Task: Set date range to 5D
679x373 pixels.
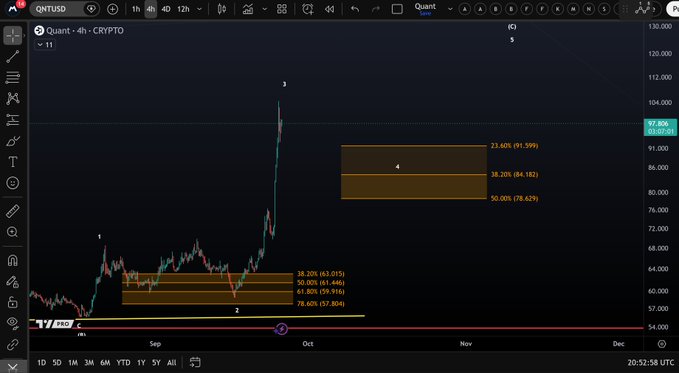Action: click(57, 363)
